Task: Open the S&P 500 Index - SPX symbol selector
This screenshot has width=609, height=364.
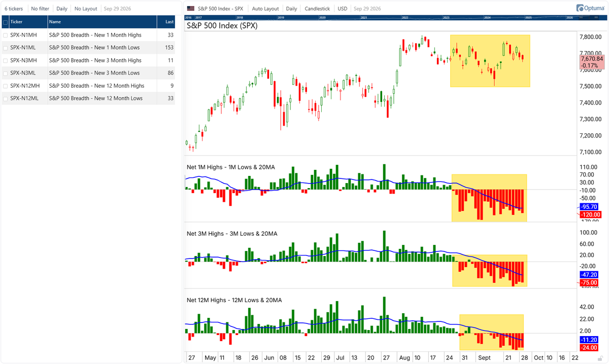Action: (x=221, y=9)
